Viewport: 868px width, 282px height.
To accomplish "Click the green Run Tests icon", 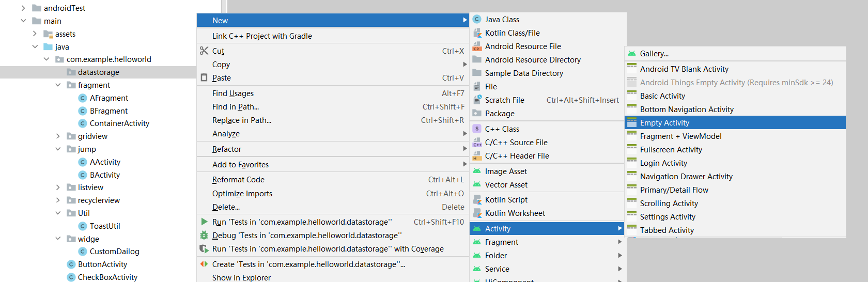I will click(204, 222).
